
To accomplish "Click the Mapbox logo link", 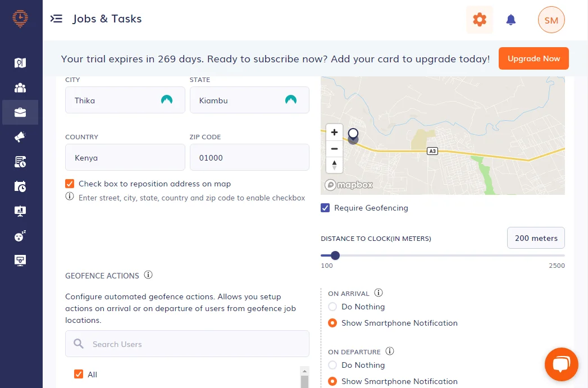I will pyautogui.click(x=349, y=185).
